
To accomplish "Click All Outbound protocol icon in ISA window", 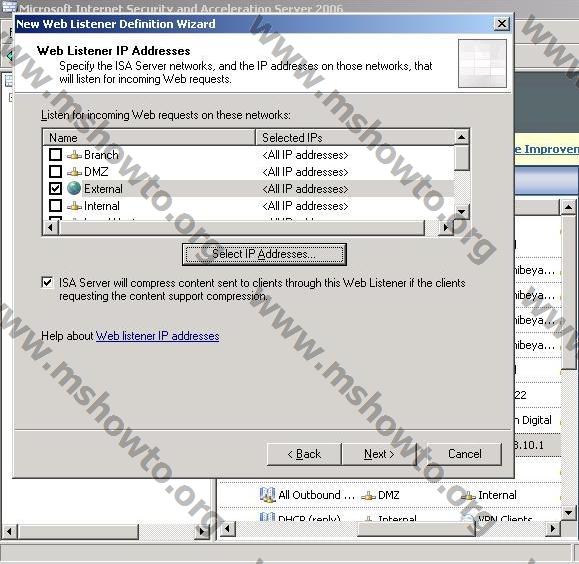I will pyautogui.click(x=267, y=495).
